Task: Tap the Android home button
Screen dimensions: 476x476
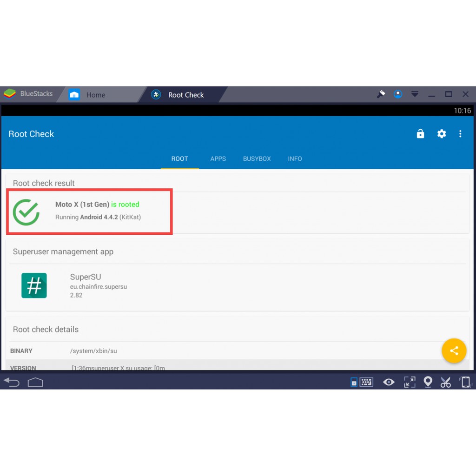Action: (35, 382)
